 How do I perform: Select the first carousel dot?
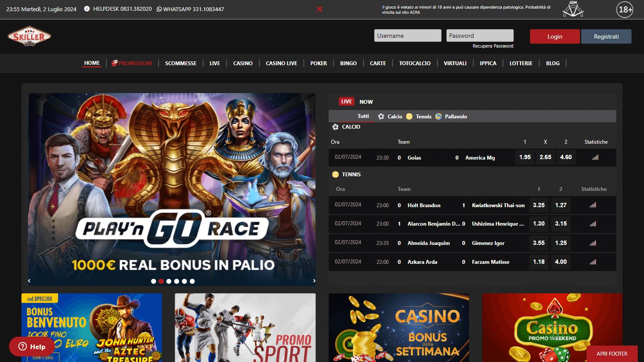pos(153,281)
